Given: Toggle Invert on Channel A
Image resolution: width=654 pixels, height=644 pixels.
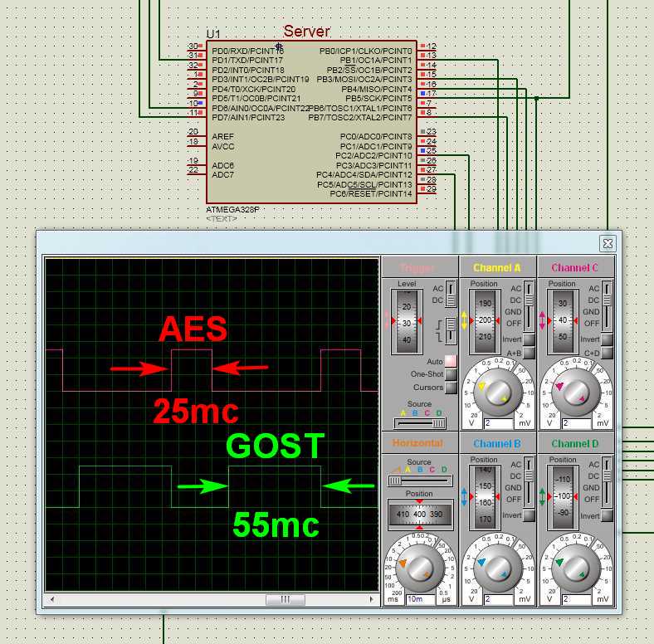Looking at the screenshot, I should pyautogui.click(x=530, y=339).
